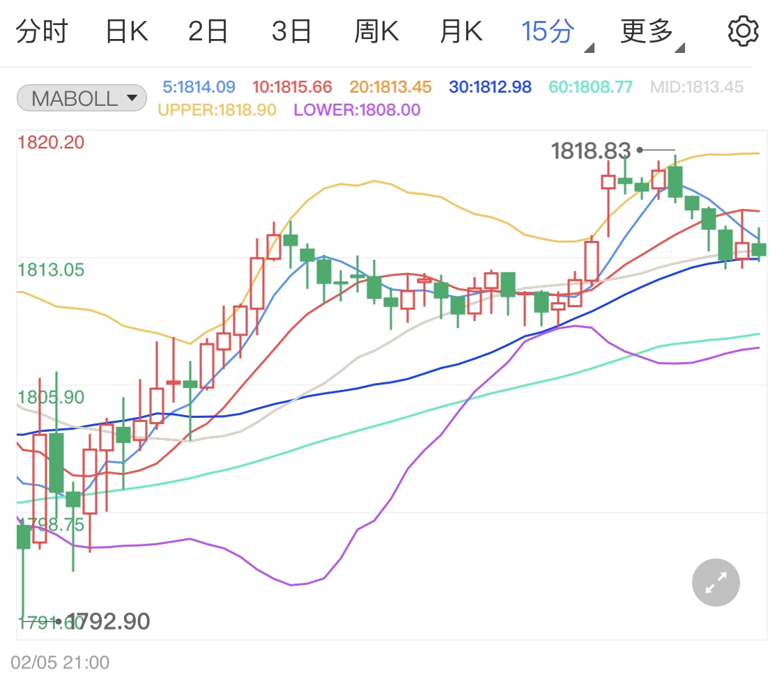The height and width of the screenshot is (679, 784).
Task: Switch to the 月K tab
Action: click(461, 31)
